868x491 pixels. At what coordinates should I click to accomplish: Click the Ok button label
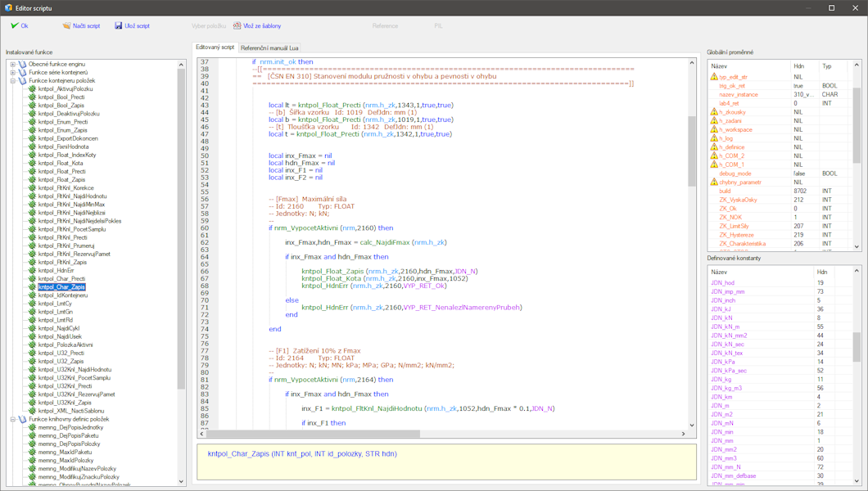[x=25, y=26]
